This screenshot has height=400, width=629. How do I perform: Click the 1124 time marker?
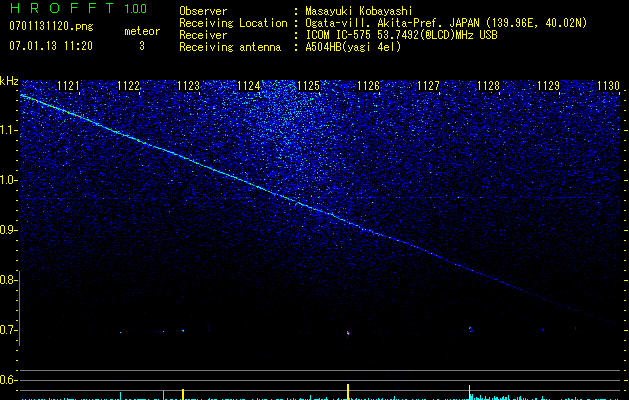tap(249, 86)
